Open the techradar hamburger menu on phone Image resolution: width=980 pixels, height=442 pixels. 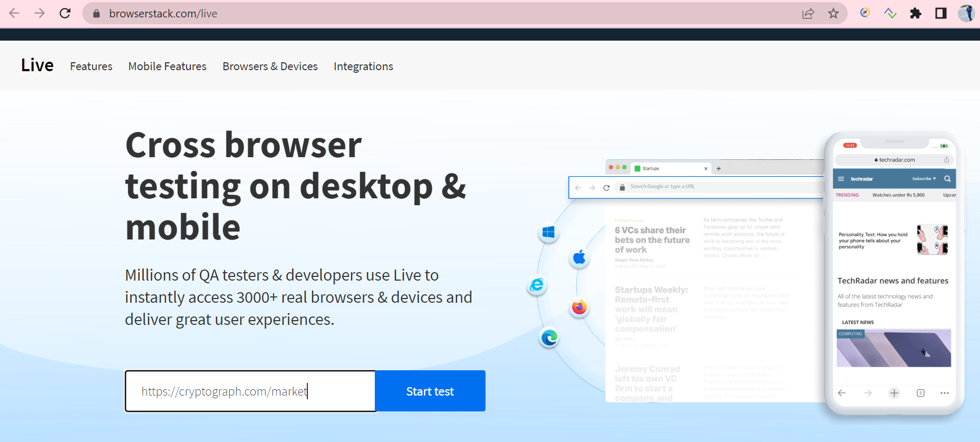841,179
